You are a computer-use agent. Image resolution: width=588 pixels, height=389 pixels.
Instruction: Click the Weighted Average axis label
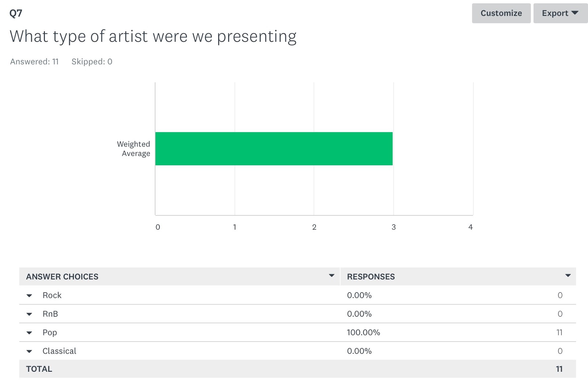pos(133,149)
